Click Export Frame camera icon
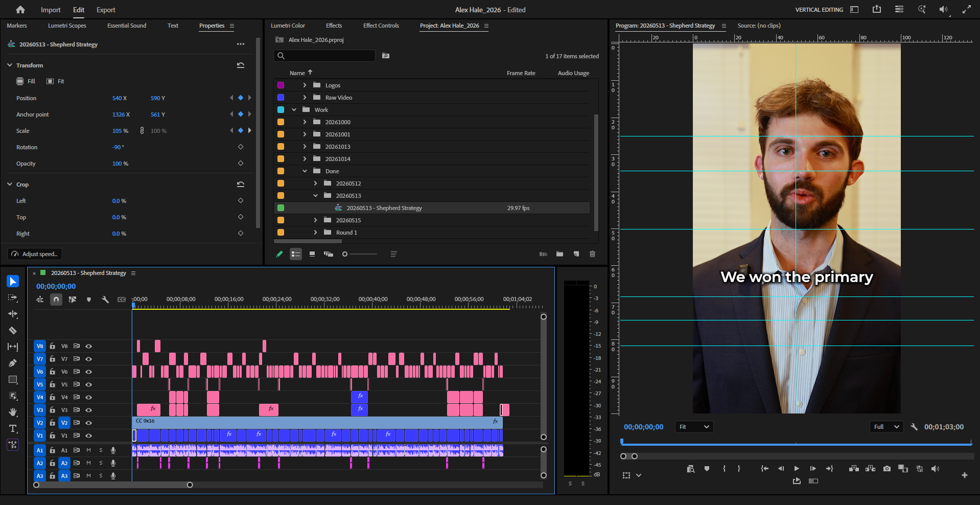This screenshot has width=980, height=505. pos(886,469)
